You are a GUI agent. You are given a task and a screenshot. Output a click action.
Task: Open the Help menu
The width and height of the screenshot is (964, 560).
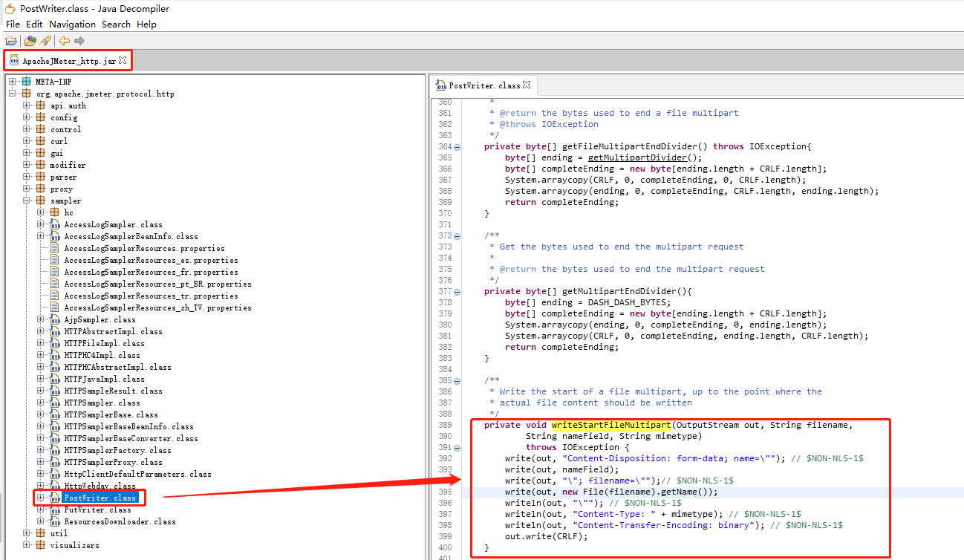tap(146, 25)
